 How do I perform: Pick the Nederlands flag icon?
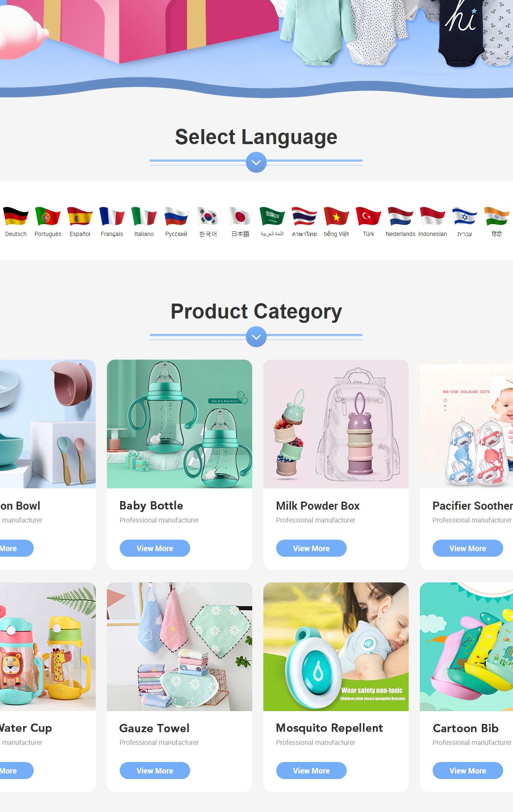click(x=401, y=216)
